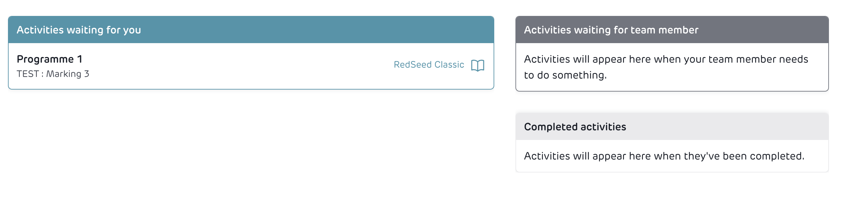
Task: Click the word 'you' in blue header
Action: pos(132,30)
